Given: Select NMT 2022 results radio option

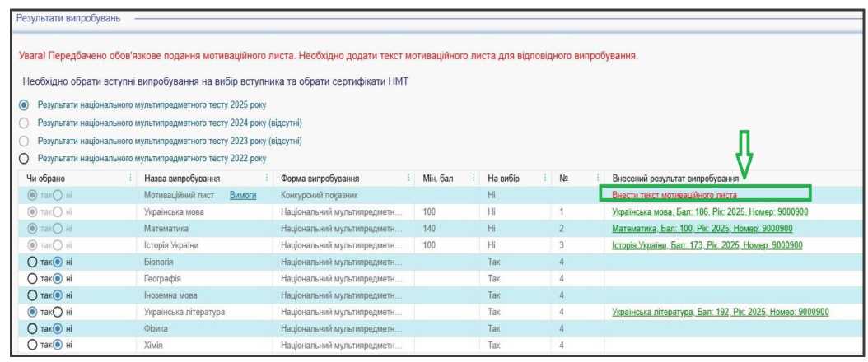Looking at the screenshot, I should [x=24, y=158].
